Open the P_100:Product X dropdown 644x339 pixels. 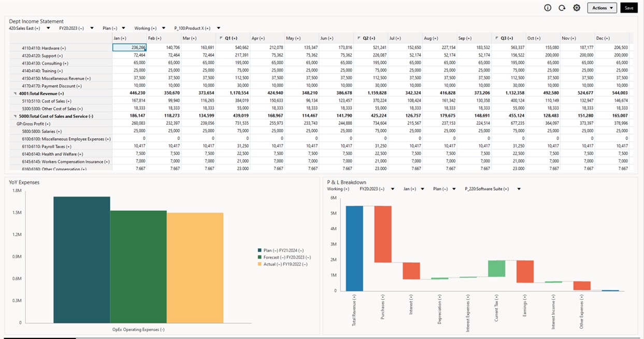(x=217, y=27)
